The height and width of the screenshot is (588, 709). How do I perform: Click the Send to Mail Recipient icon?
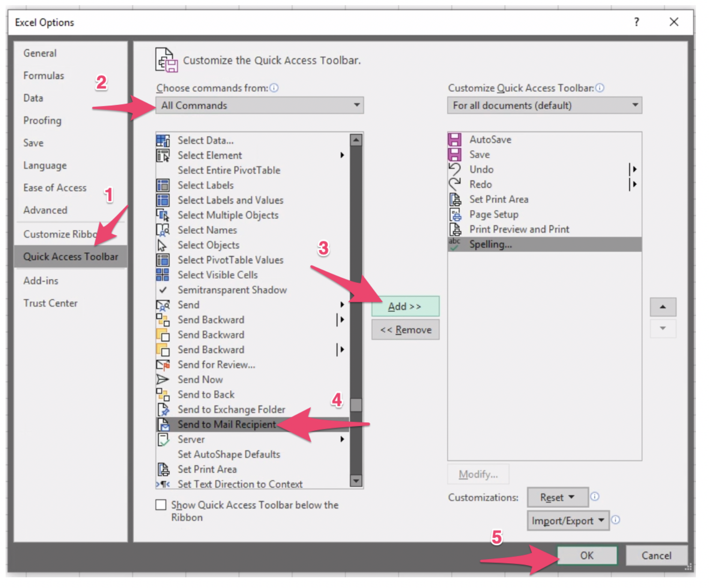pyautogui.click(x=163, y=425)
